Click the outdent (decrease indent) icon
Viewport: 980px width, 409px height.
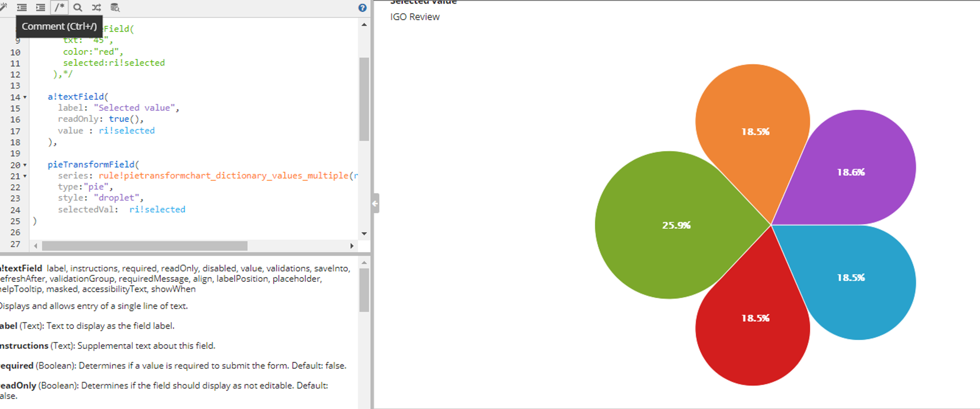click(x=22, y=7)
